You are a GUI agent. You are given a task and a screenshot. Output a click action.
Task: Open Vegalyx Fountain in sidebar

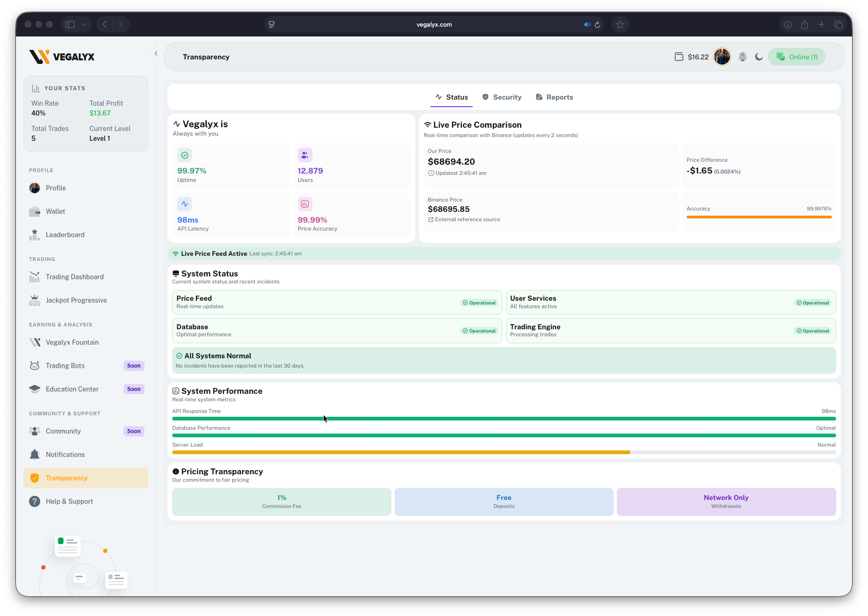[86, 342]
